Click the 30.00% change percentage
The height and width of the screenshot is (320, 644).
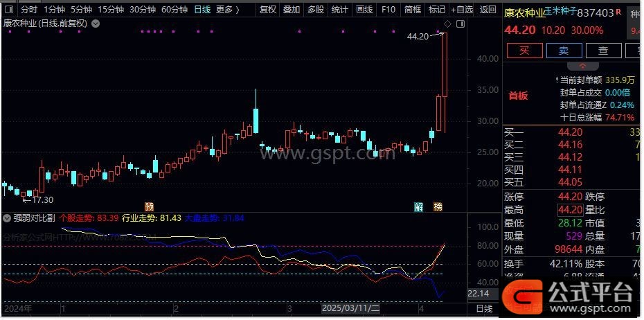[587, 30]
